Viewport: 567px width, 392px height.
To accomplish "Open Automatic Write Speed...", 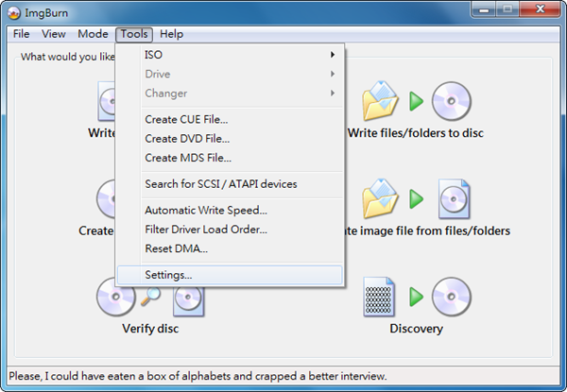I will (230, 210).
